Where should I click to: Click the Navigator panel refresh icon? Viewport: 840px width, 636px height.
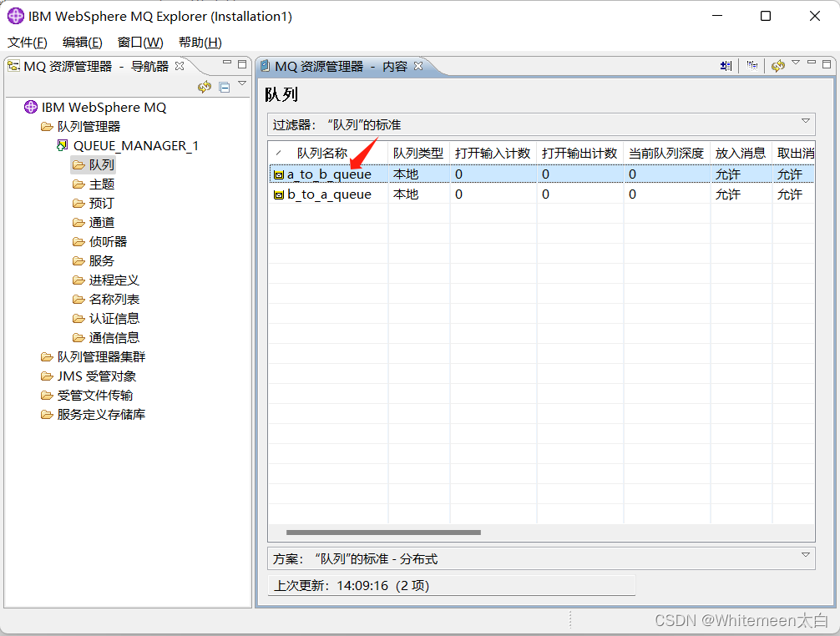(x=205, y=87)
